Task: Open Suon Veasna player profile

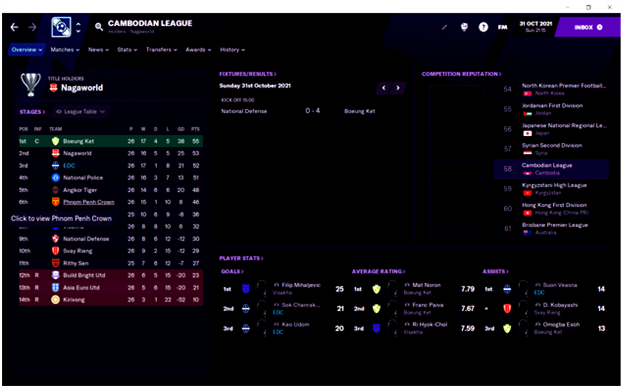Action: click(560, 285)
